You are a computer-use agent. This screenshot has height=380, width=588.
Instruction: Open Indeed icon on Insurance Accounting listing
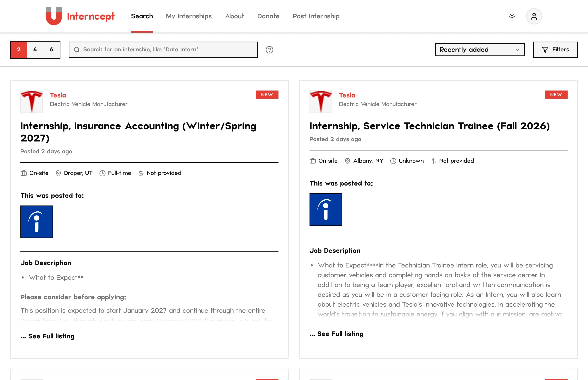37,222
